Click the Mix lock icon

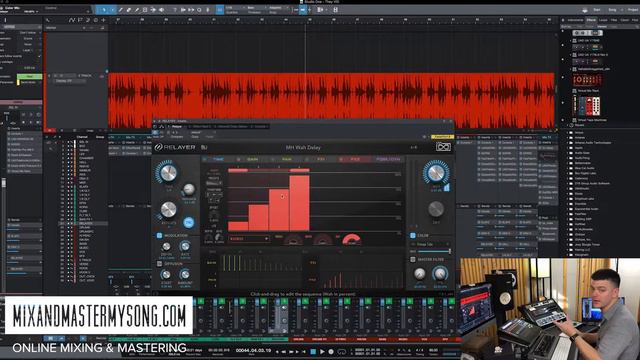click(x=447, y=187)
